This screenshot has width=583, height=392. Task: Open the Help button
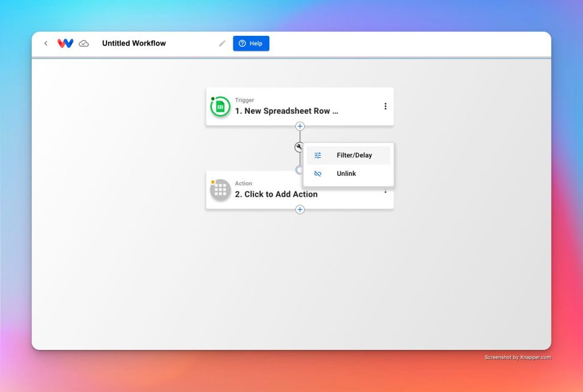tap(251, 43)
